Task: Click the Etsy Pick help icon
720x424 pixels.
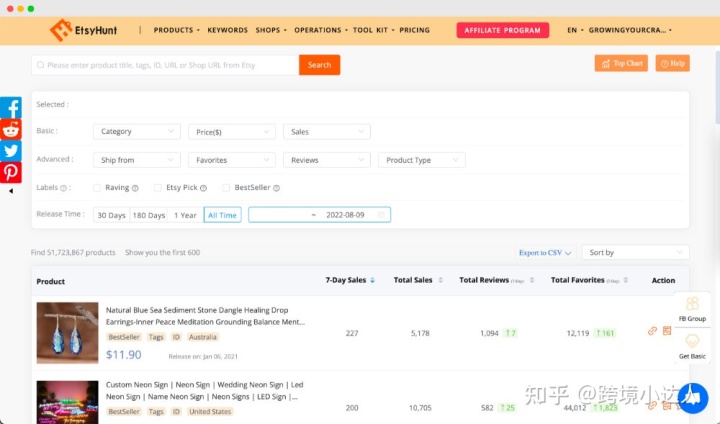Action: pos(203,188)
